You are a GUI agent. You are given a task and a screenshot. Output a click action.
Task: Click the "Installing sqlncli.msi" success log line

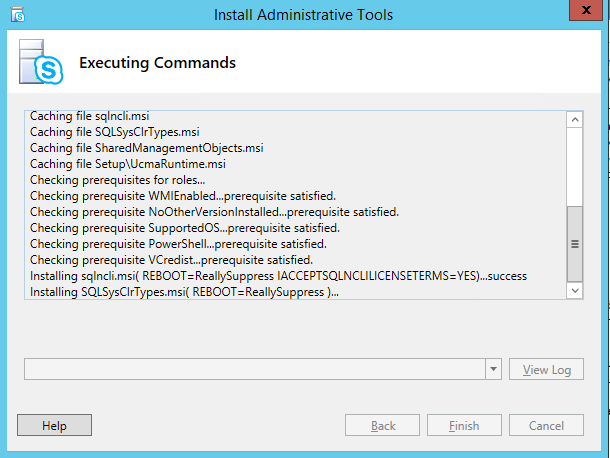[x=279, y=275]
